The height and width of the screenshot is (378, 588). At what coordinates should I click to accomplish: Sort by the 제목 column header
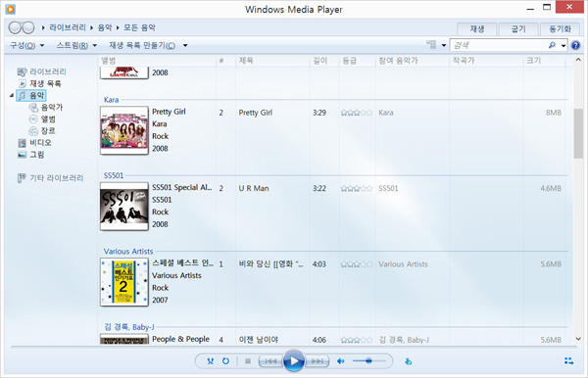272,61
